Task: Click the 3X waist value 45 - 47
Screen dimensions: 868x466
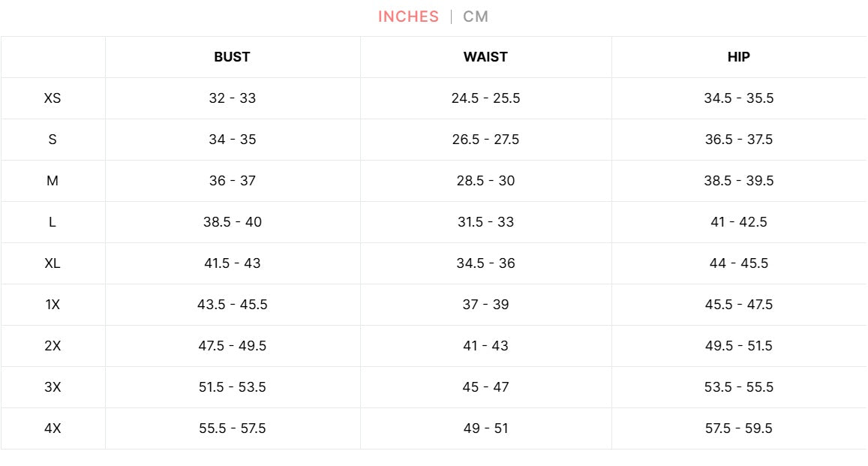Action: 485,387
